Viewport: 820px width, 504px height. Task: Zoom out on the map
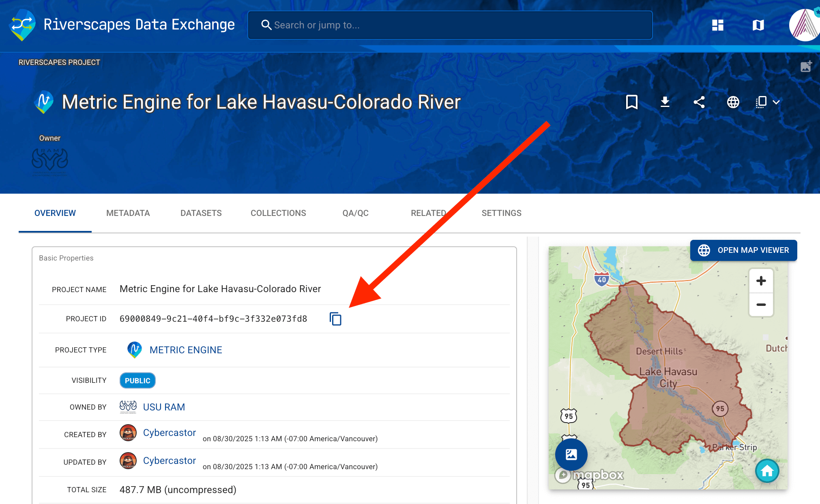[761, 305]
